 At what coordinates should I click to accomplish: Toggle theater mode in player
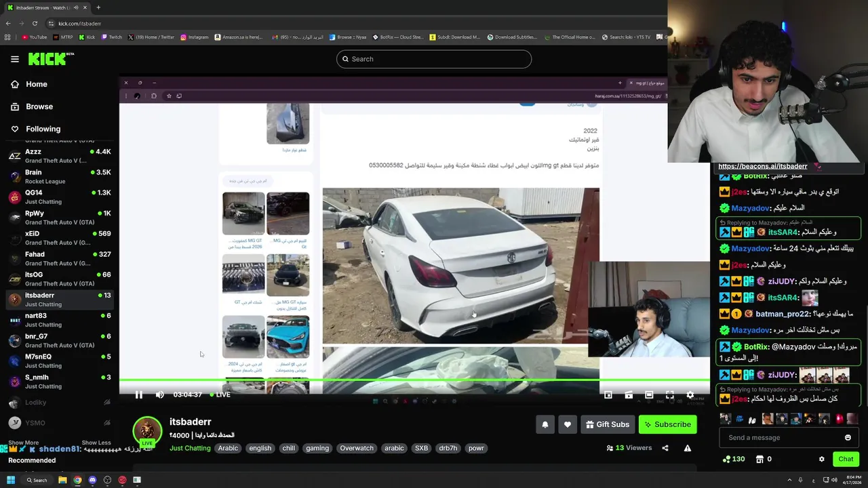point(649,394)
